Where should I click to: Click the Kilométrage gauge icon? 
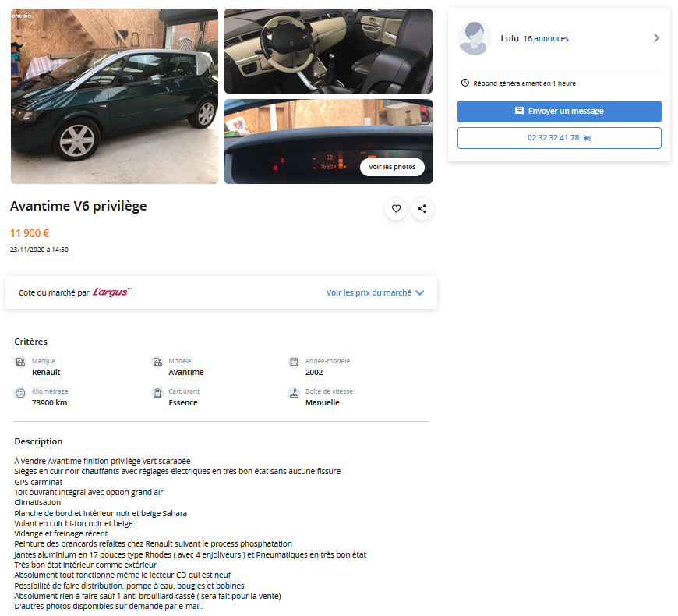pos(21,393)
